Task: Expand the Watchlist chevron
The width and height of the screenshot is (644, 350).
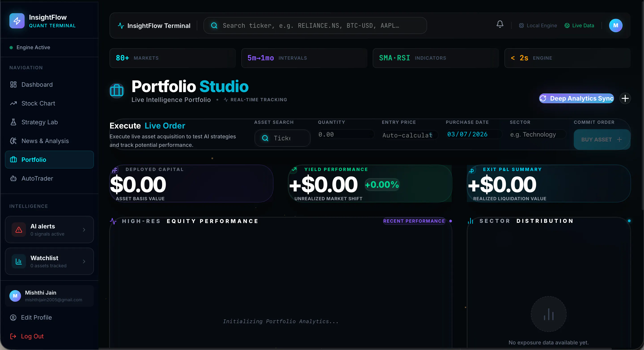Action: click(84, 261)
